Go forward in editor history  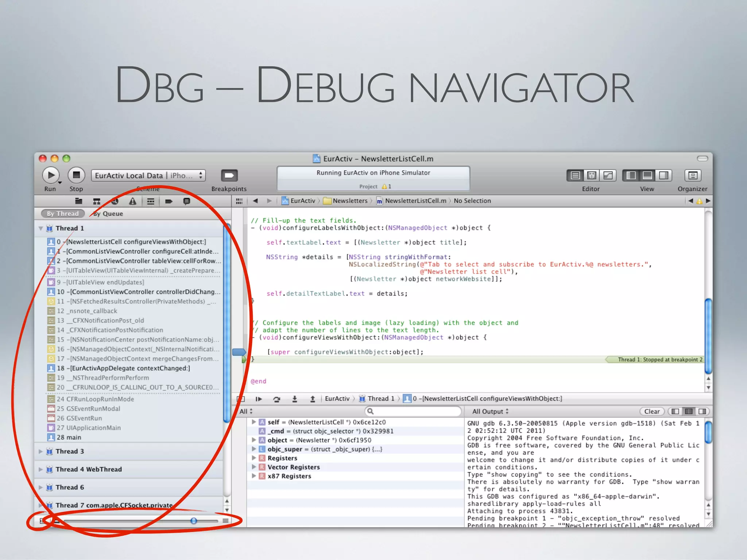coord(269,201)
